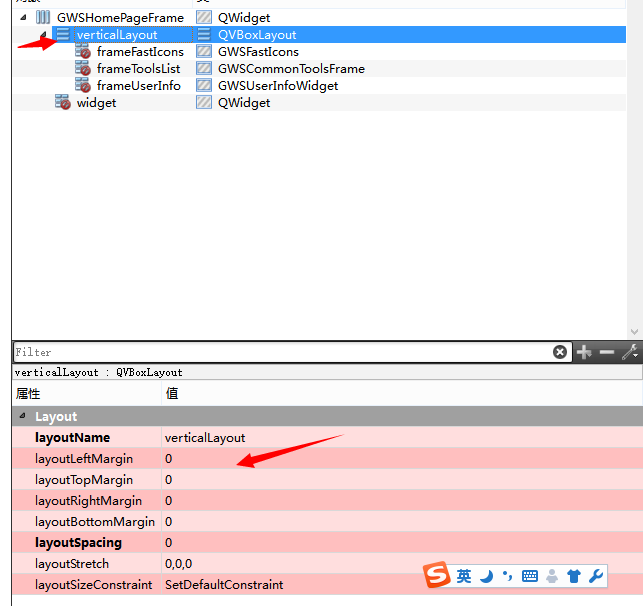643x606 pixels.
Task: Toggle the Sogou moon mode icon
Action: (x=486, y=576)
